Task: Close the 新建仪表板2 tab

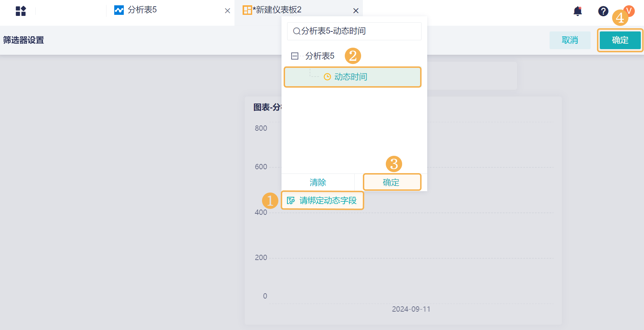Action: [356, 11]
